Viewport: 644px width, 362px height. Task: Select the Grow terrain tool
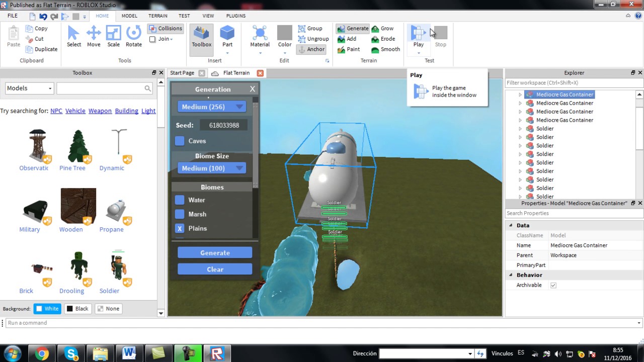[382, 29]
